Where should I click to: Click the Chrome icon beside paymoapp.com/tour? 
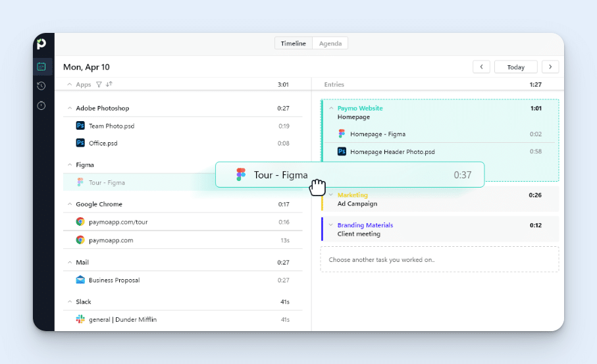[80, 222]
